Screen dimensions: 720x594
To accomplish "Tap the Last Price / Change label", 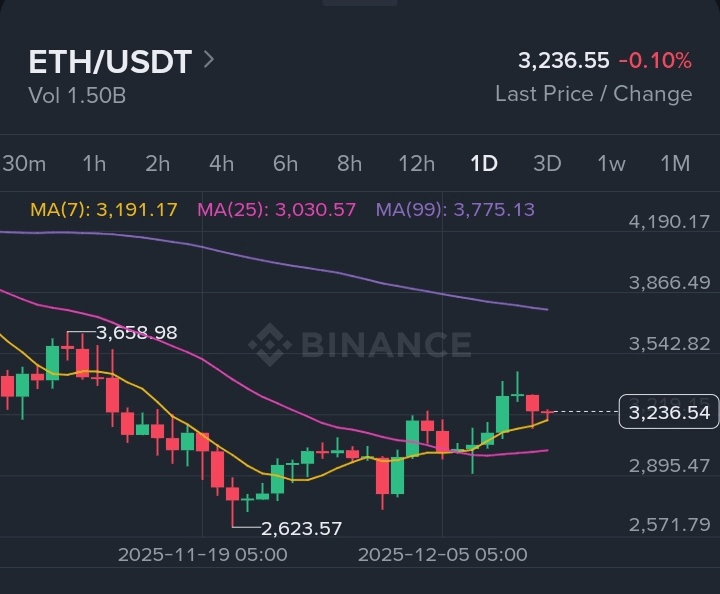I will (x=594, y=94).
